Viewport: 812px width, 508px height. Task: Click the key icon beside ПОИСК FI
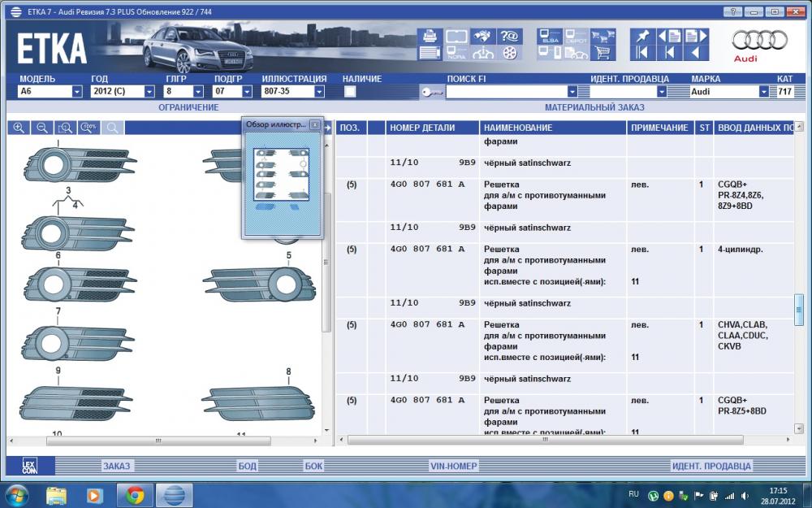431,93
